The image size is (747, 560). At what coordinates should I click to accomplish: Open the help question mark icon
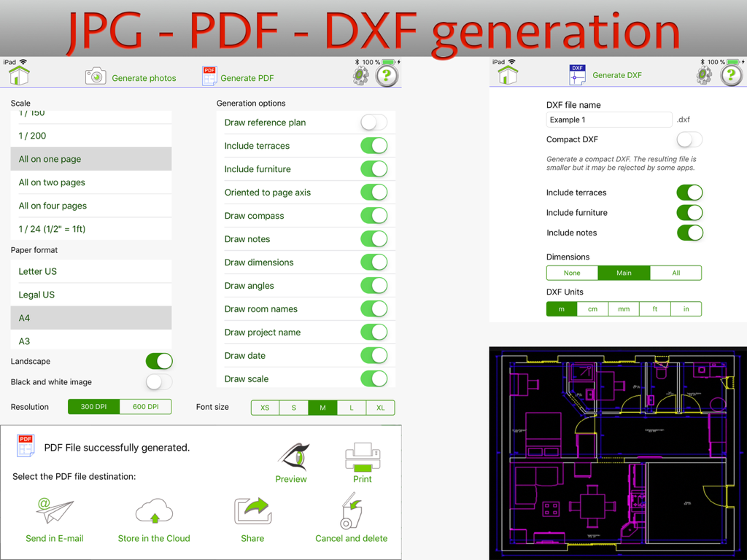coord(387,74)
